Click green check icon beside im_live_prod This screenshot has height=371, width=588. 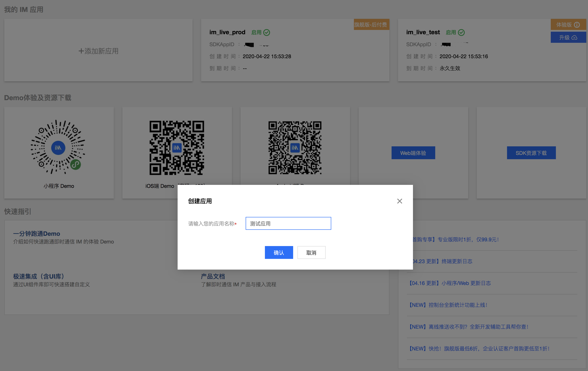pos(267,32)
